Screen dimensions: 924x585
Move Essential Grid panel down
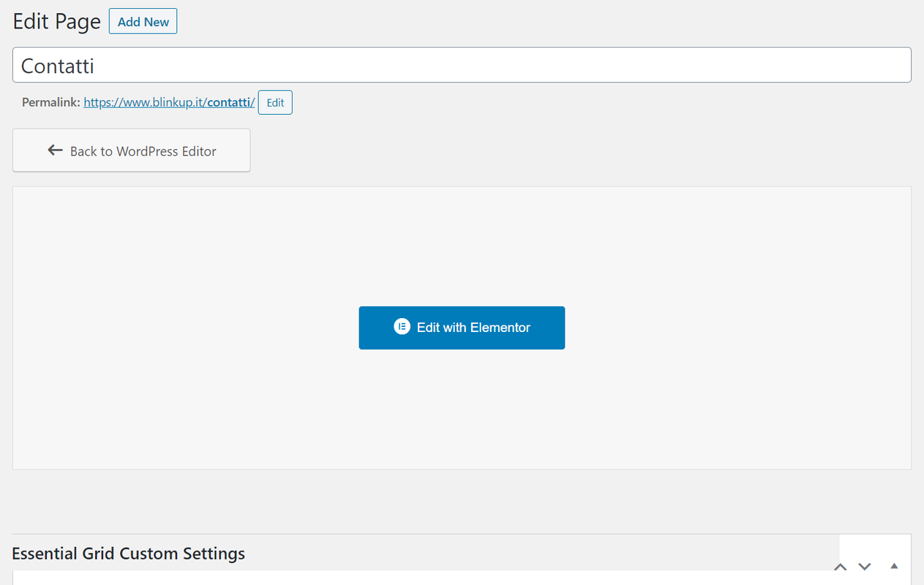tap(865, 567)
